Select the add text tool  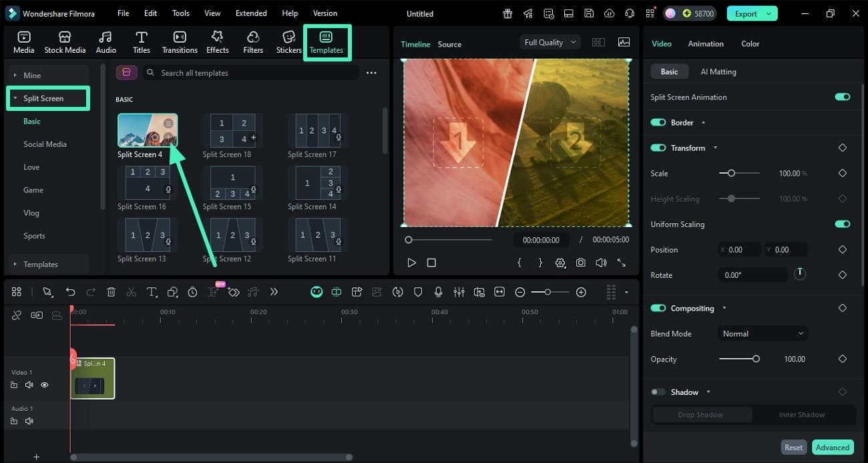coord(152,292)
